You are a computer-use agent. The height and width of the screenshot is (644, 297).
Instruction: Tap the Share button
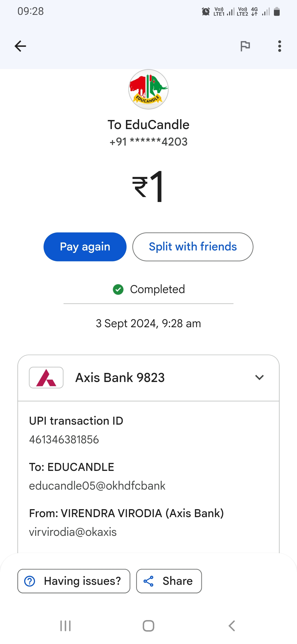169,581
